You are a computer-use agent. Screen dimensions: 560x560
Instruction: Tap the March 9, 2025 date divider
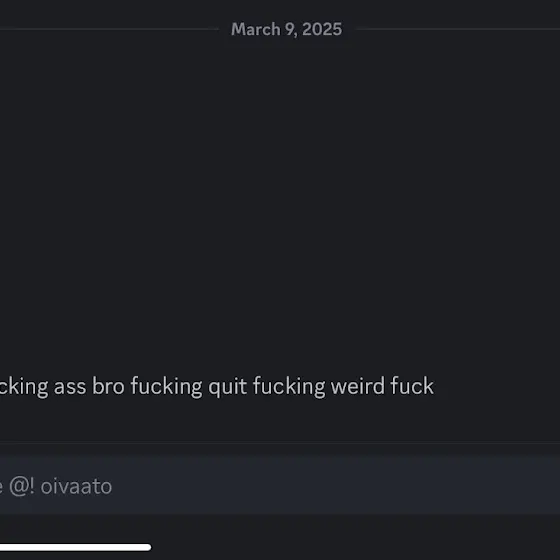(286, 29)
